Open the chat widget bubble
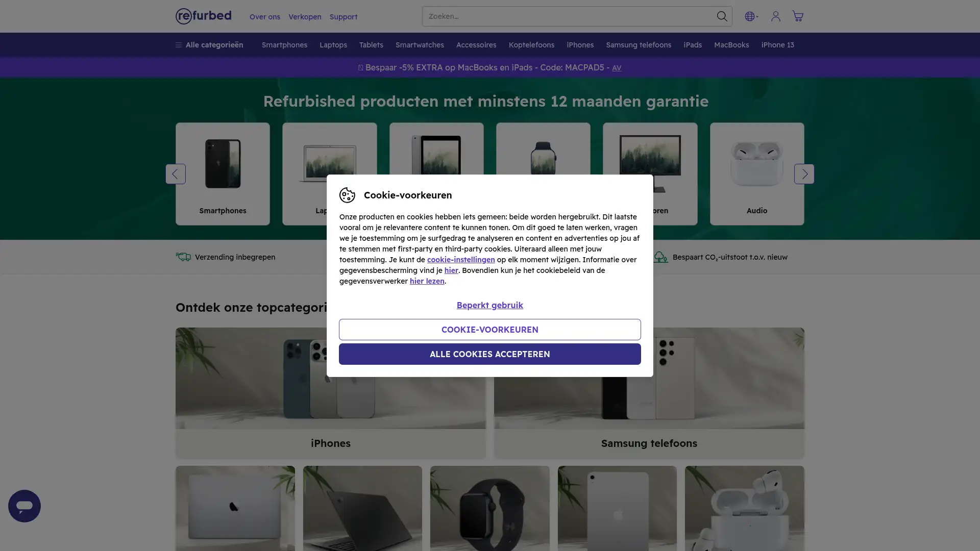This screenshot has width=980, height=551. click(x=24, y=506)
